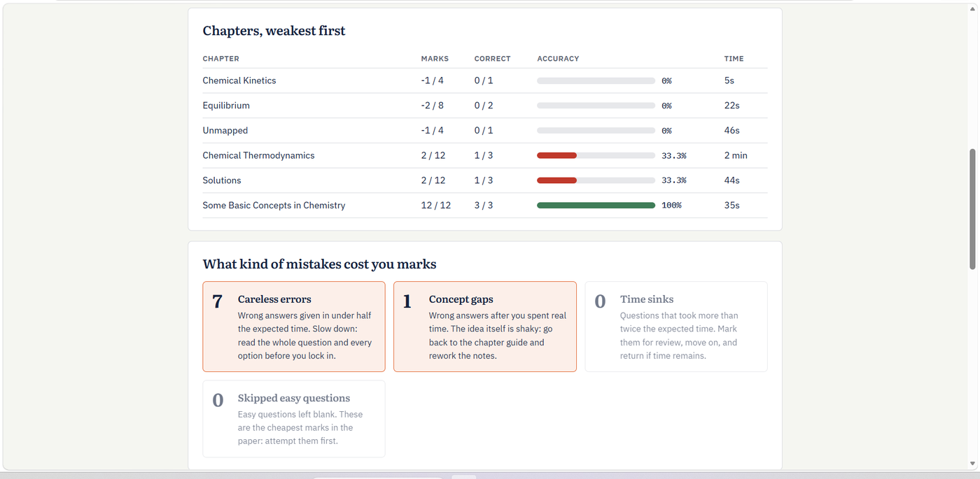
Task: Click the vertical scrollbar thumb
Action: pyautogui.click(x=972, y=209)
